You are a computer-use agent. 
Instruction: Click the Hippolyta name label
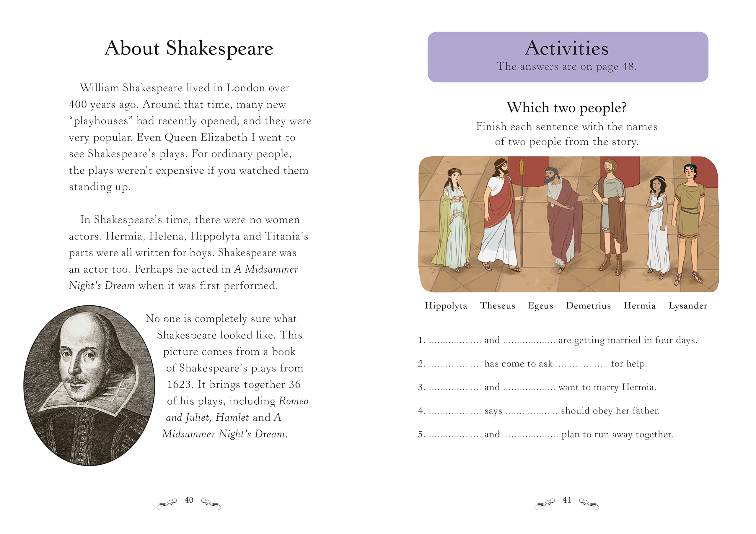click(446, 306)
